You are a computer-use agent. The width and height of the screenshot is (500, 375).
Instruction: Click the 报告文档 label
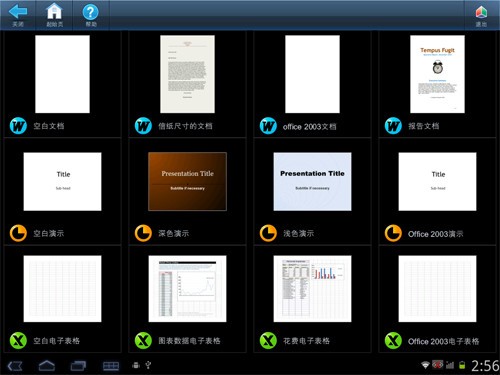(424, 126)
